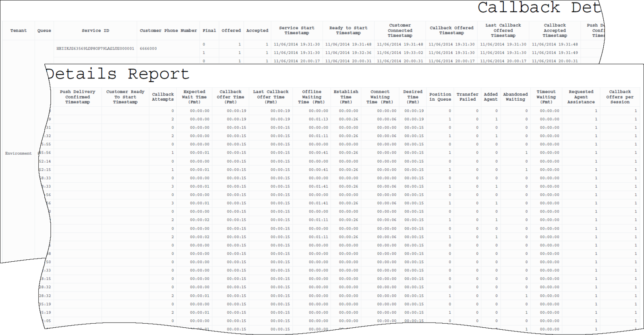Image resolution: width=644 pixels, height=335 pixels.
Task: Select the Transfer Failed column header
Action: click(x=468, y=97)
